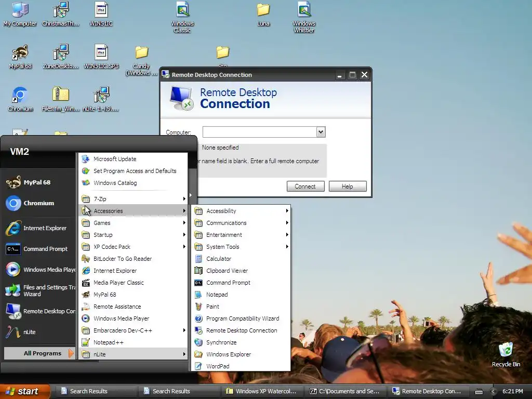This screenshot has height=399, width=532.
Task: Click the Computer name input field
Action: [x=260, y=132]
